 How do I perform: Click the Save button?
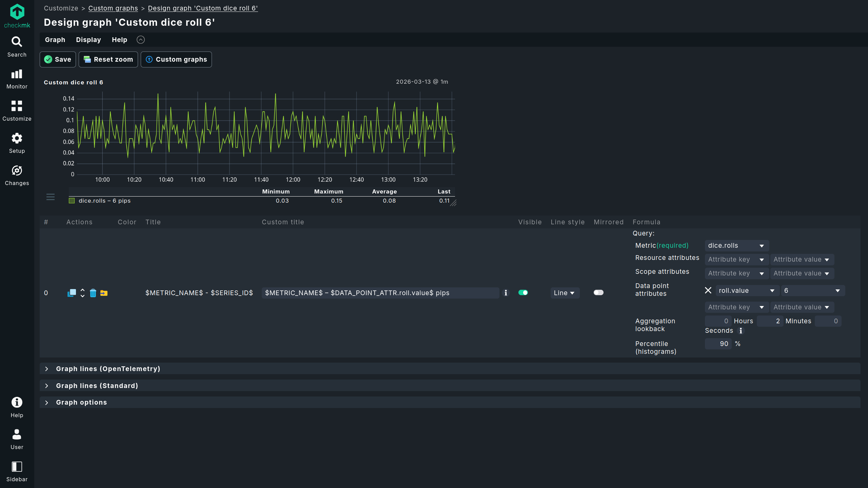point(58,59)
